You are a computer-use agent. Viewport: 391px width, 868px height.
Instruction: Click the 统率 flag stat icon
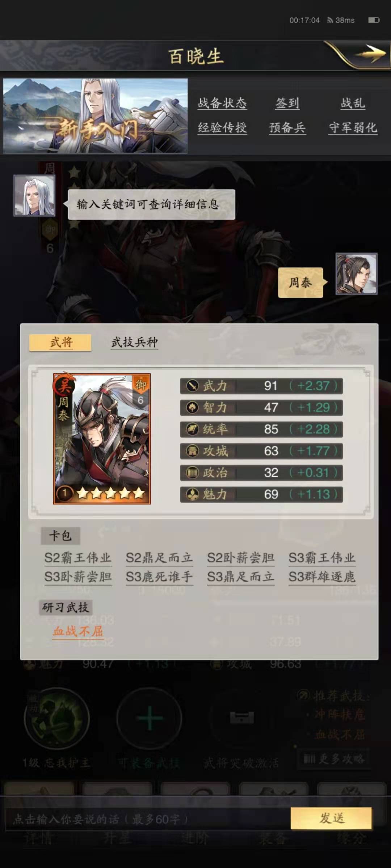tap(192, 429)
